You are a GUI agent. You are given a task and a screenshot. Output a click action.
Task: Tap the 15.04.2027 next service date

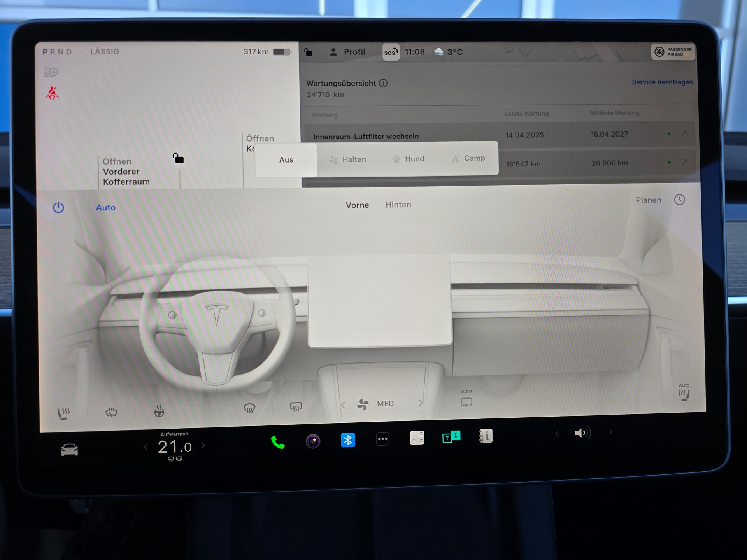tap(609, 134)
